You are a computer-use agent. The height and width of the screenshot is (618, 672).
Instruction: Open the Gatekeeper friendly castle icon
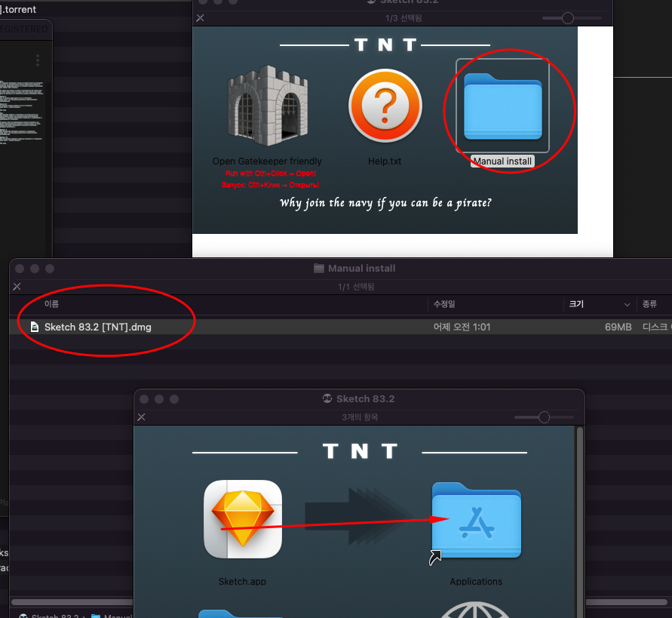pyautogui.click(x=268, y=106)
